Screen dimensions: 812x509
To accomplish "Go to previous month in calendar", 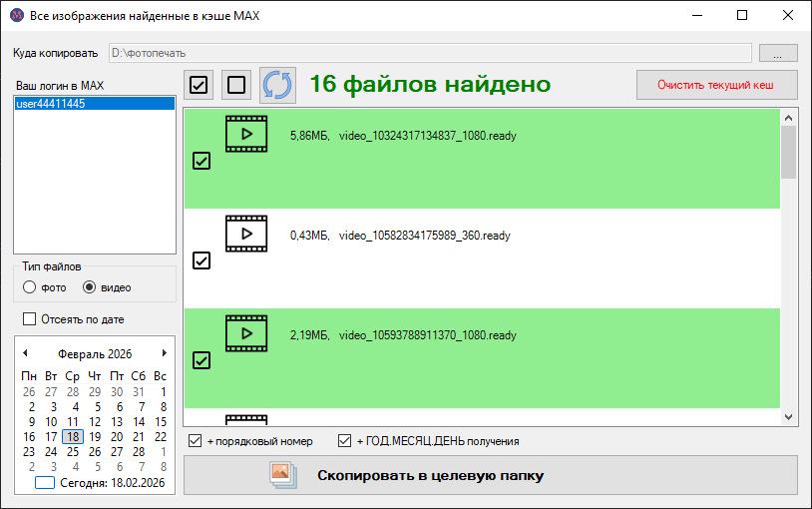I will 25,353.
